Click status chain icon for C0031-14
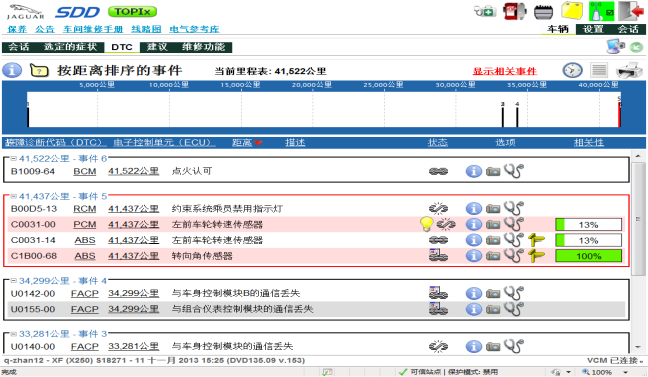648x377 pixels. 438,240
